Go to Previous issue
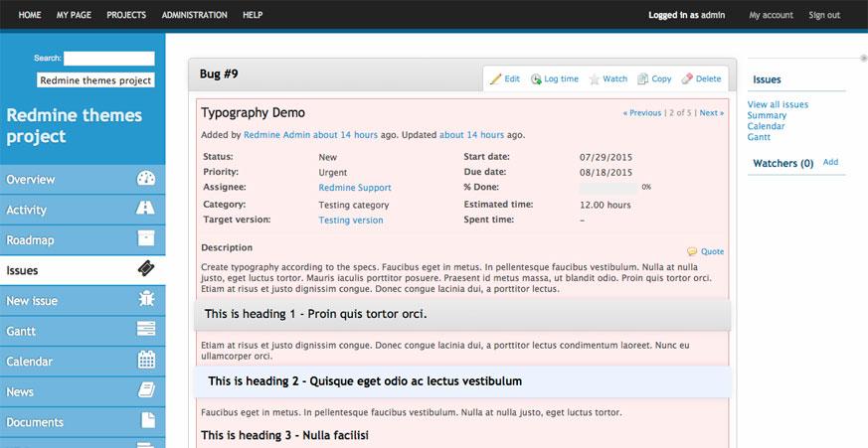 (x=642, y=113)
